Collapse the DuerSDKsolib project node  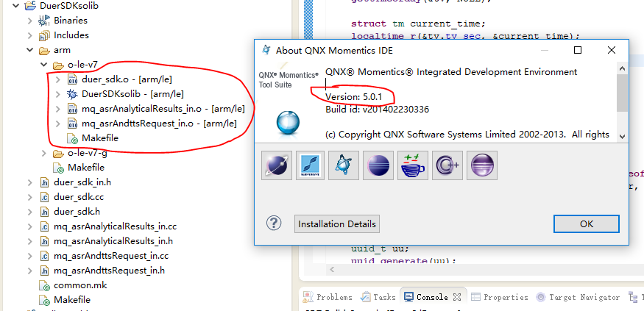tap(9, 6)
